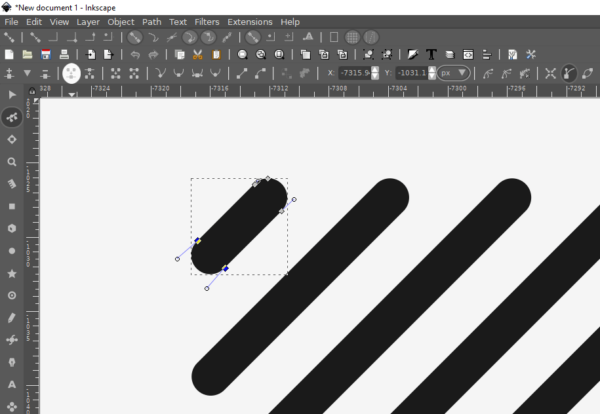This screenshot has height=414, width=600.
Task: Toggle show Bezier handles of selected nodes
Action: 569,73
